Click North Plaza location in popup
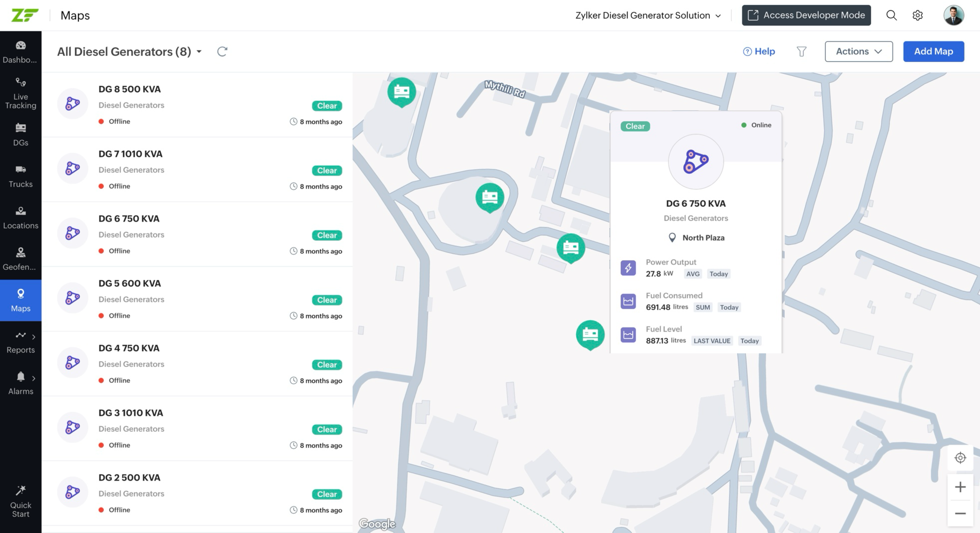980x533 pixels. 696,238
